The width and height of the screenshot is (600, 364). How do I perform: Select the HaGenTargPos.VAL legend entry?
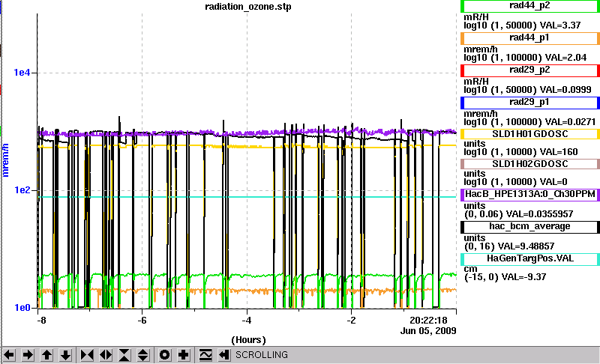point(529,258)
